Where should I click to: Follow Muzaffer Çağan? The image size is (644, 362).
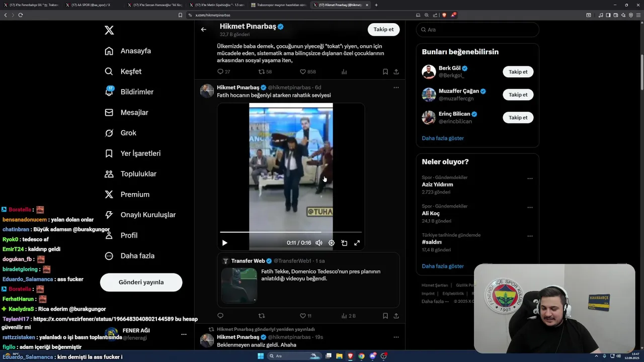[518, 95]
